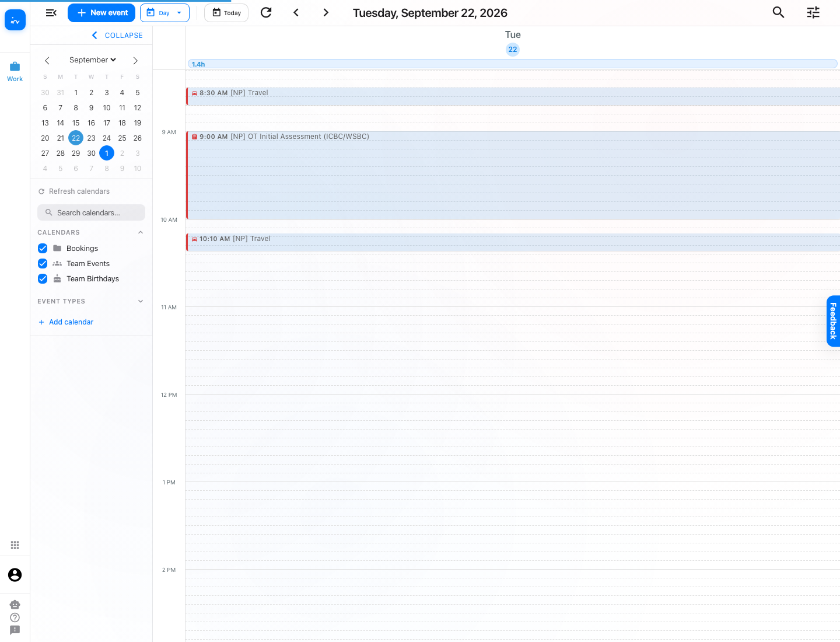Uncheck the Team Events calendar
This screenshot has width=840, height=642.
point(43,263)
